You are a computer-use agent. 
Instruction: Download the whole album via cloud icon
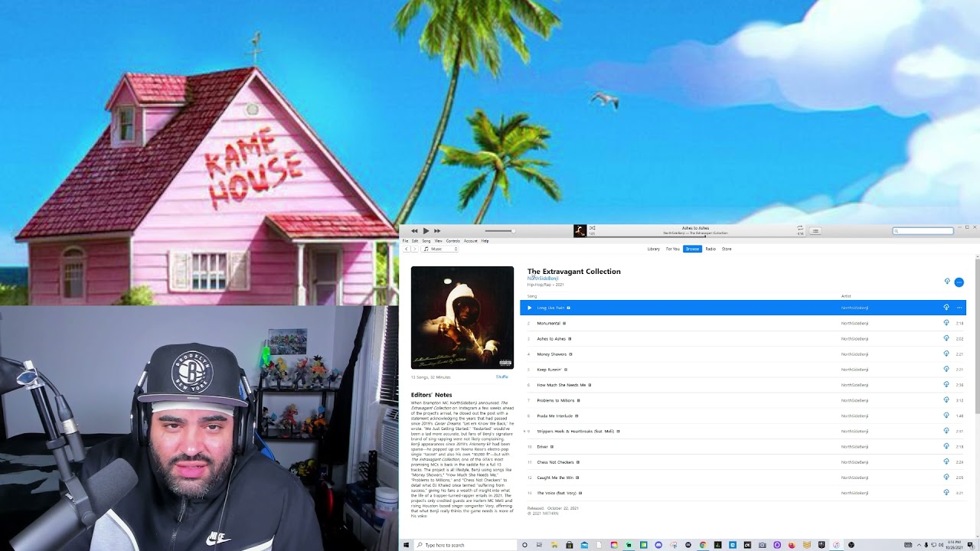947,282
